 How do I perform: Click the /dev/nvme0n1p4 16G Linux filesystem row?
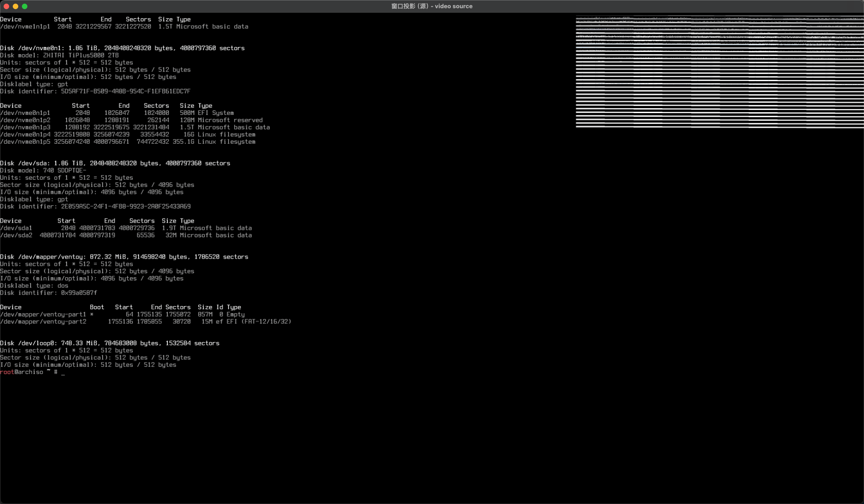[x=128, y=135]
